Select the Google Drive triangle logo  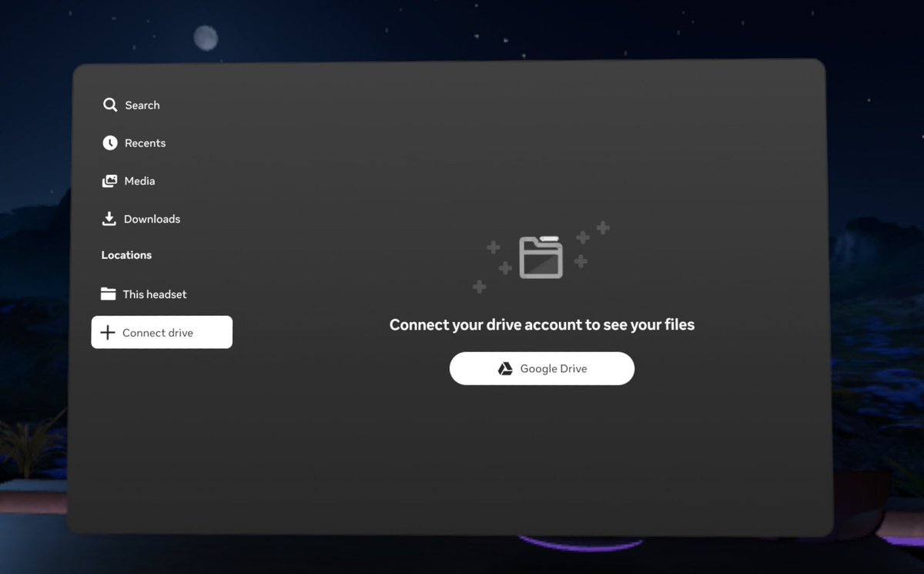[507, 368]
